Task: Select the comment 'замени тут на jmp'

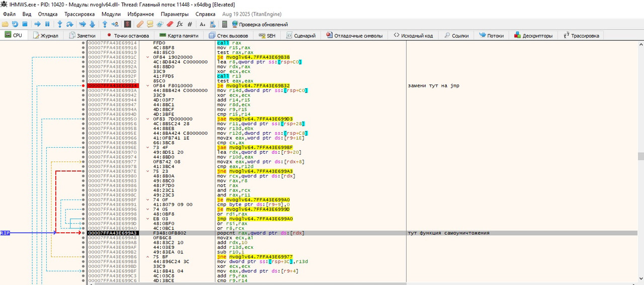Action: pos(433,85)
